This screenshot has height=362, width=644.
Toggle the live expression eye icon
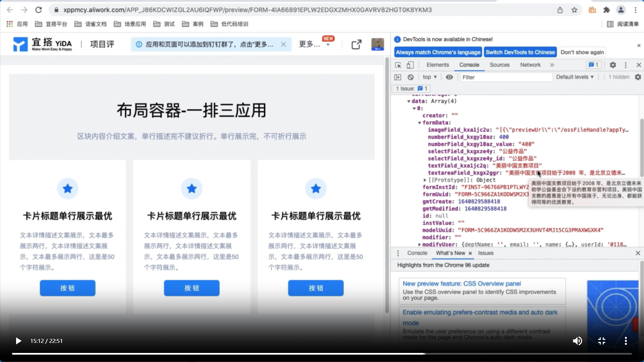(449, 77)
